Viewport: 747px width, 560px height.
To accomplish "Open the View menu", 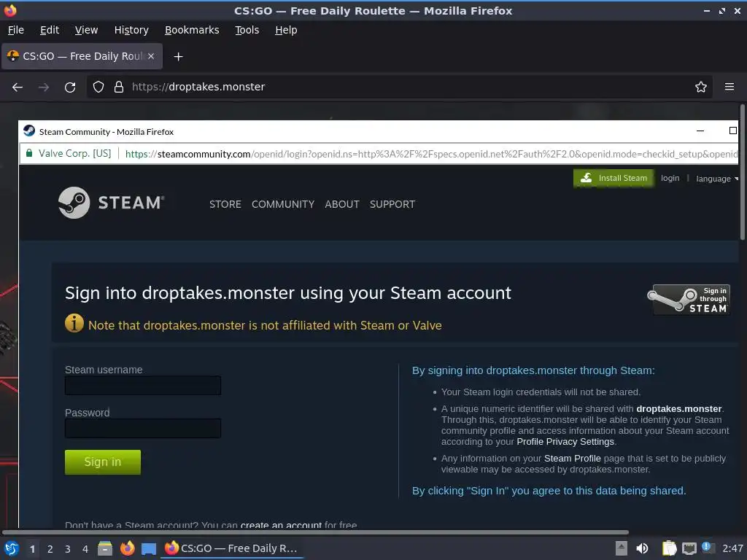I will 86,30.
